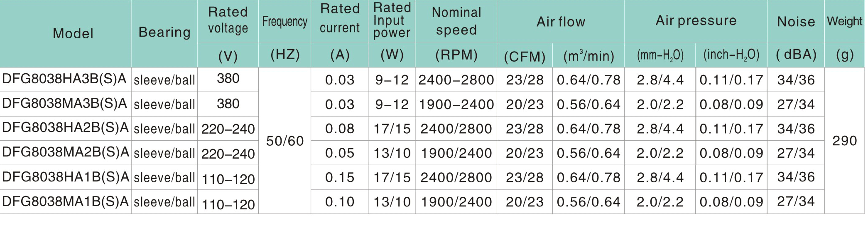Select model DFG8038MA1B(S)A
The height and width of the screenshot is (226, 868).
[x=65, y=201]
